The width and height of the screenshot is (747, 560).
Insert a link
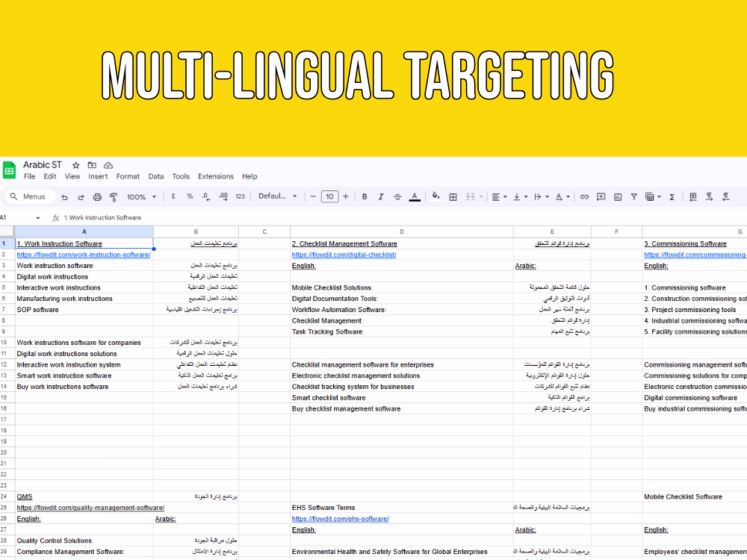pos(584,196)
